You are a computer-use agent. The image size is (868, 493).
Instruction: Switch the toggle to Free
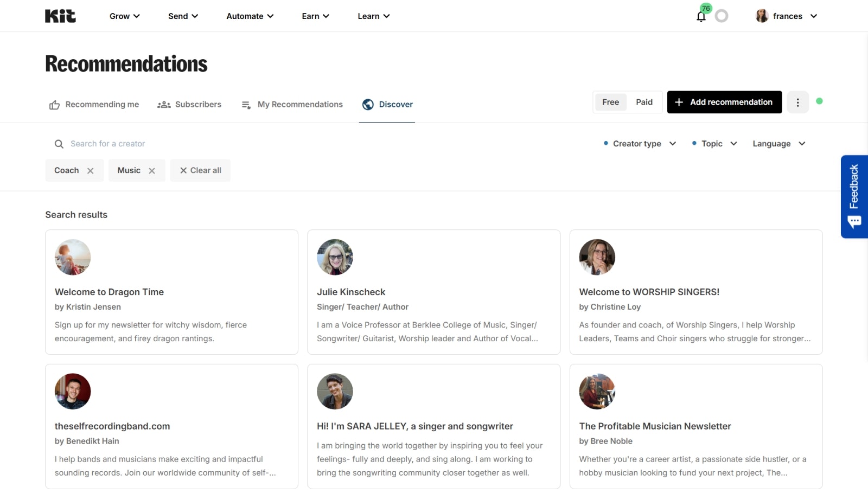[x=610, y=102]
